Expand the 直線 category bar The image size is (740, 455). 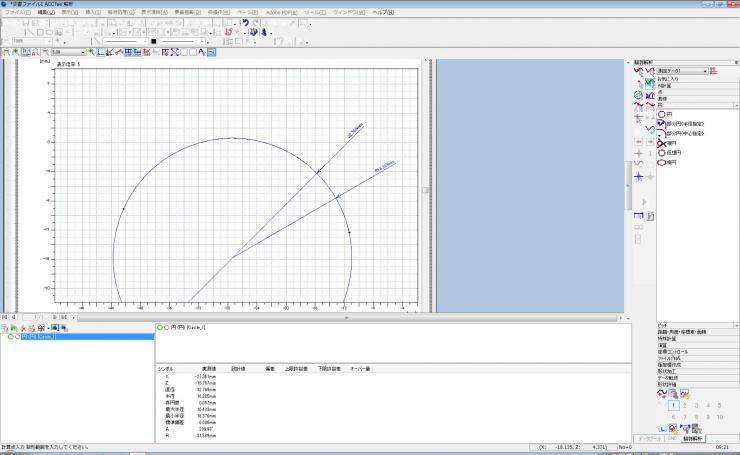pyautogui.click(x=698, y=99)
